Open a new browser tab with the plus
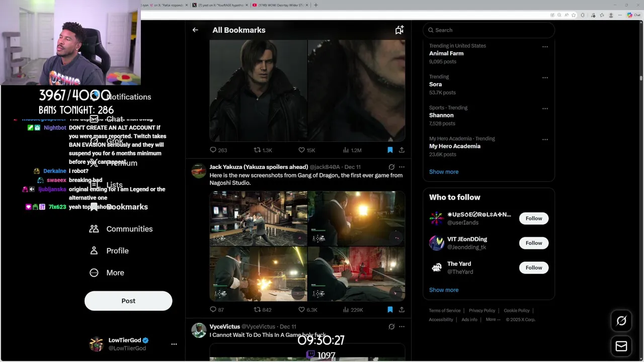This screenshot has width=644, height=362. (x=316, y=5)
